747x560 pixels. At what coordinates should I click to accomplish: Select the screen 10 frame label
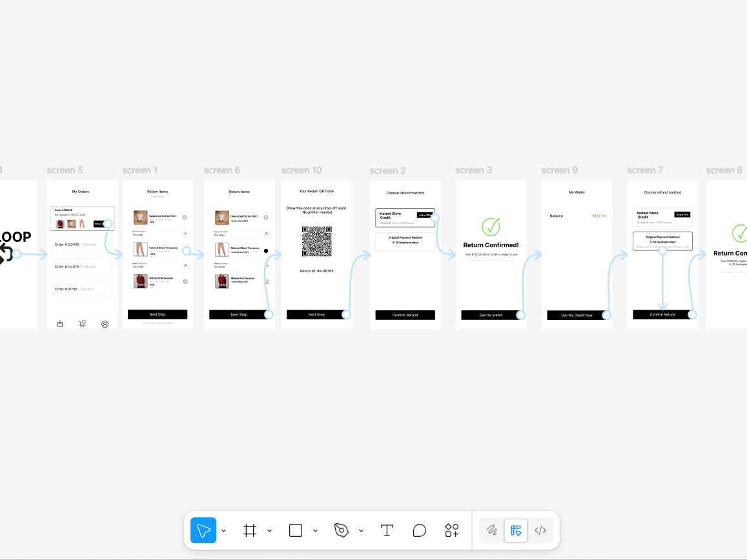coord(301,170)
